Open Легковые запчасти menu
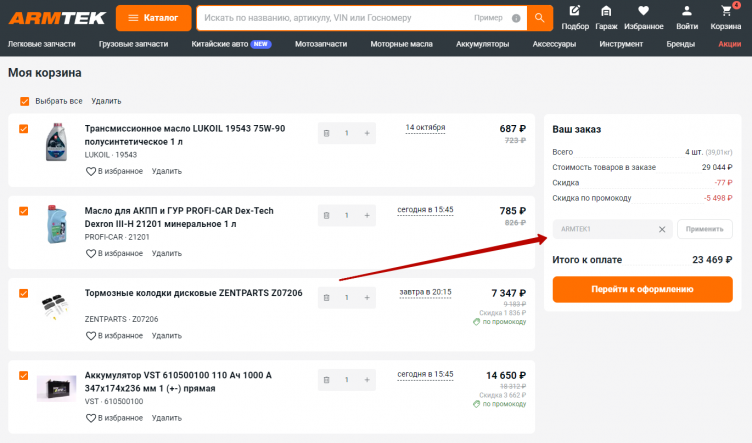 pos(42,44)
